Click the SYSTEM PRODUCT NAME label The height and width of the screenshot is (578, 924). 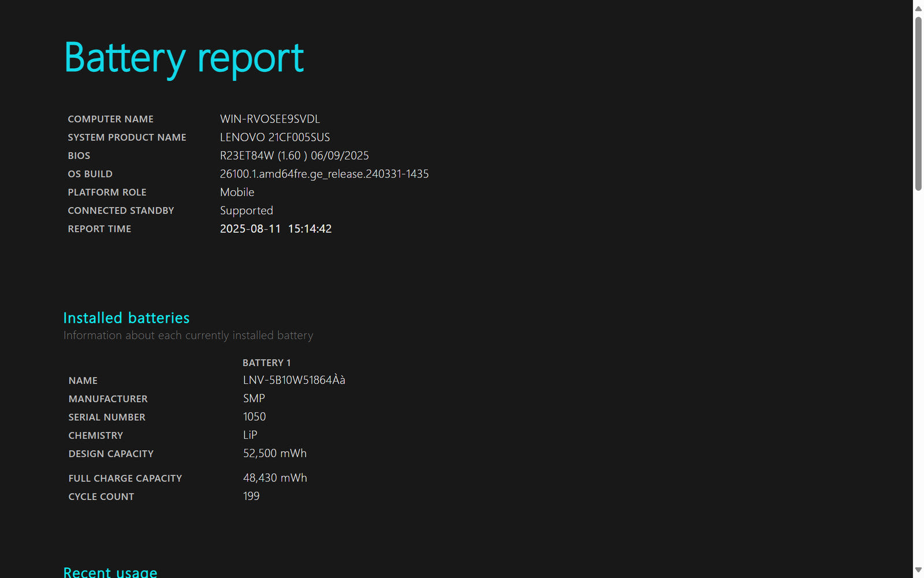127,138
